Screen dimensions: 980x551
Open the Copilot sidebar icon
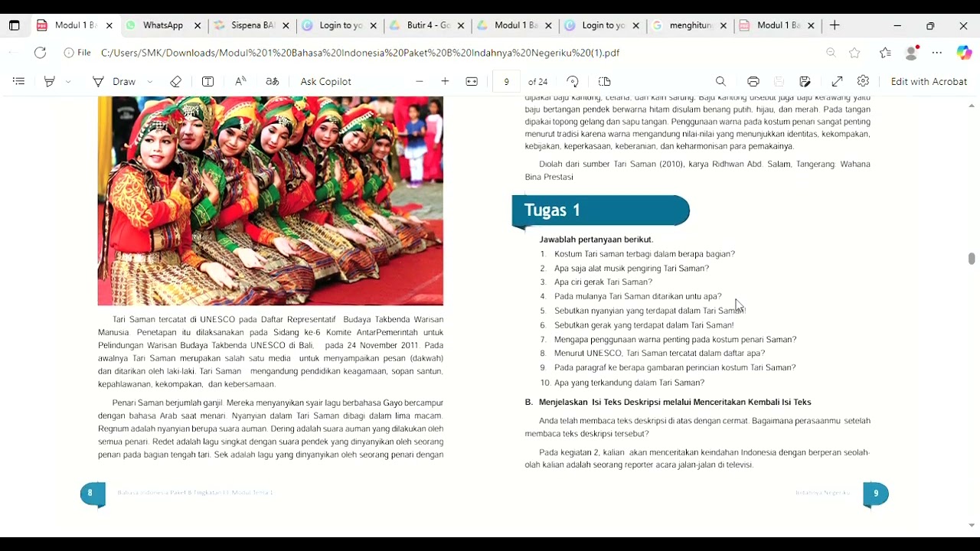[964, 53]
